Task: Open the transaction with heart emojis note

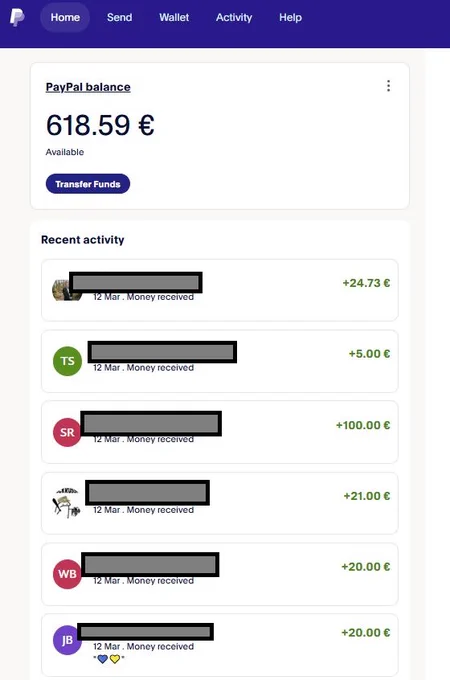Action: pyautogui.click(x=220, y=645)
